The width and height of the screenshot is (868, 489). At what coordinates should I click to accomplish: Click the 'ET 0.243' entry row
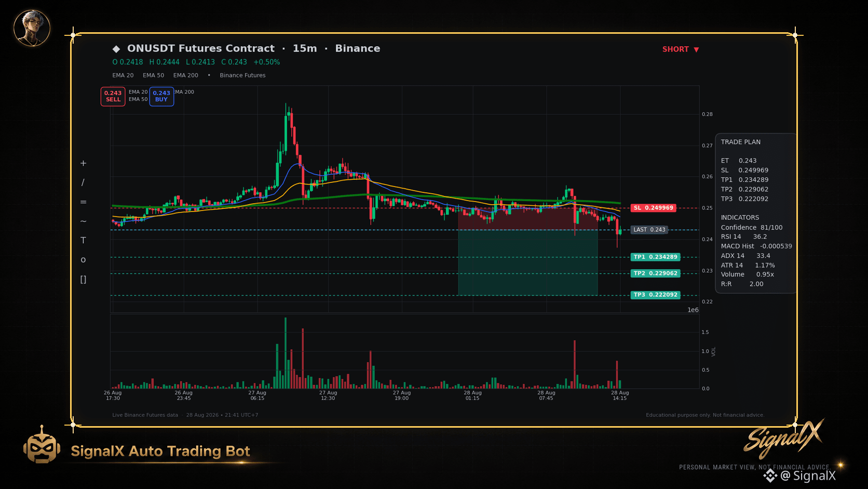[x=739, y=161]
